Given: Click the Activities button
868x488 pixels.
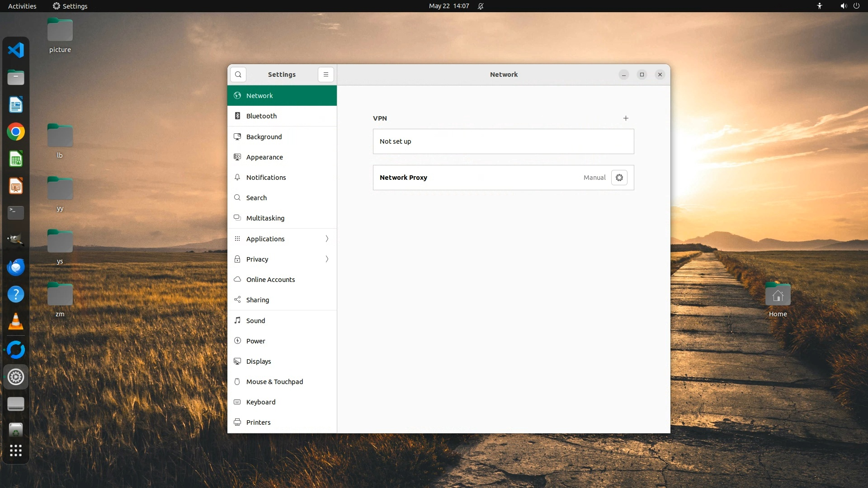Looking at the screenshot, I should [x=22, y=6].
